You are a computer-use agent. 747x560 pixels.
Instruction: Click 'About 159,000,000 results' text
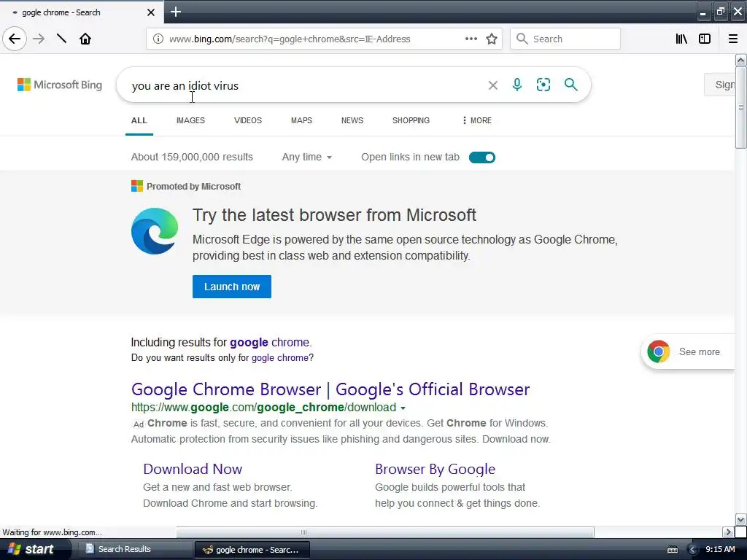192,157
